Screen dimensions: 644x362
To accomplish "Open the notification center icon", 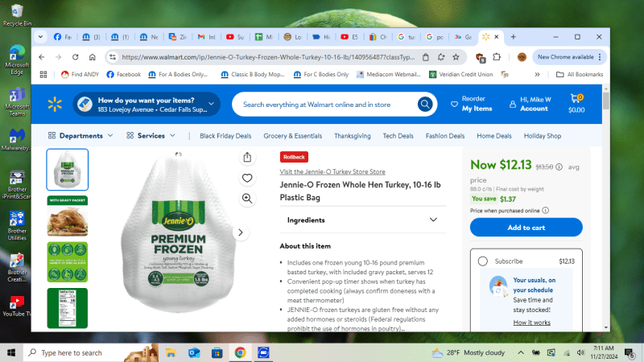I will [630, 352].
